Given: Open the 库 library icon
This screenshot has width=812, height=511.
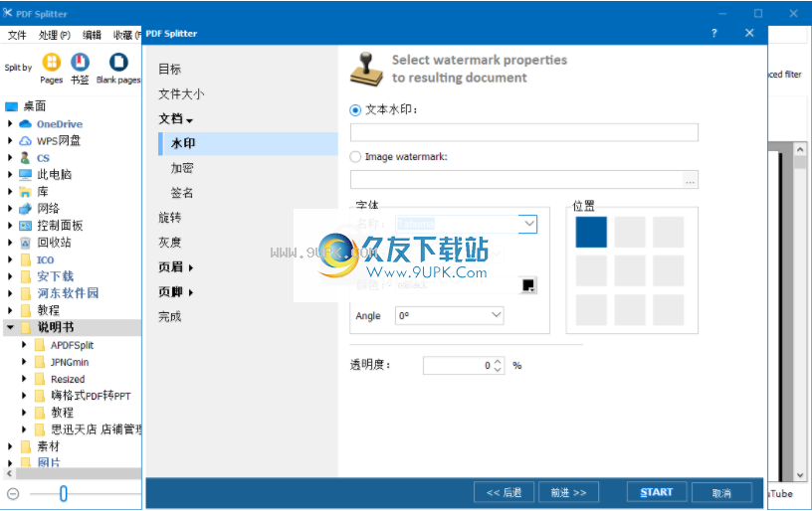Looking at the screenshot, I should 26,192.
